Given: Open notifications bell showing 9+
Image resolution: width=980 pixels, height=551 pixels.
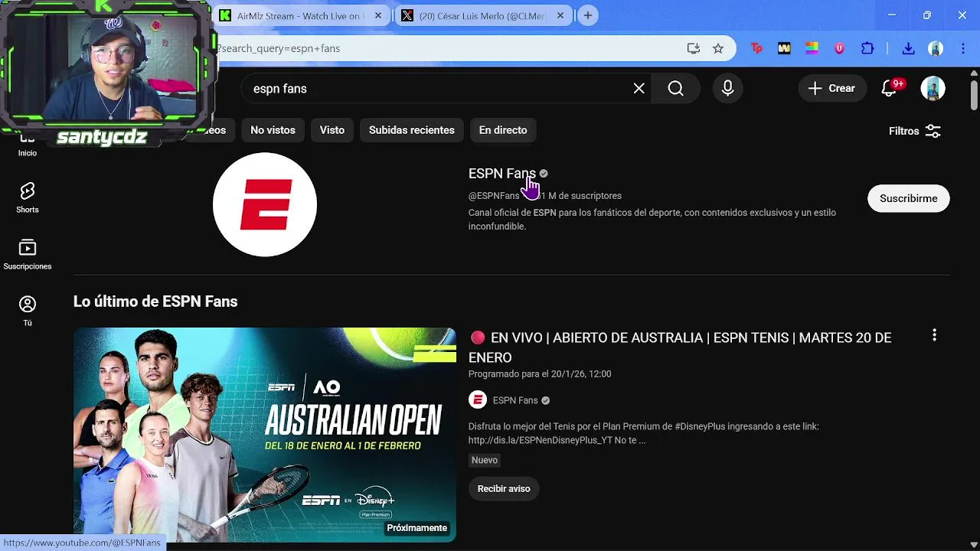Looking at the screenshot, I should (889, 89).
